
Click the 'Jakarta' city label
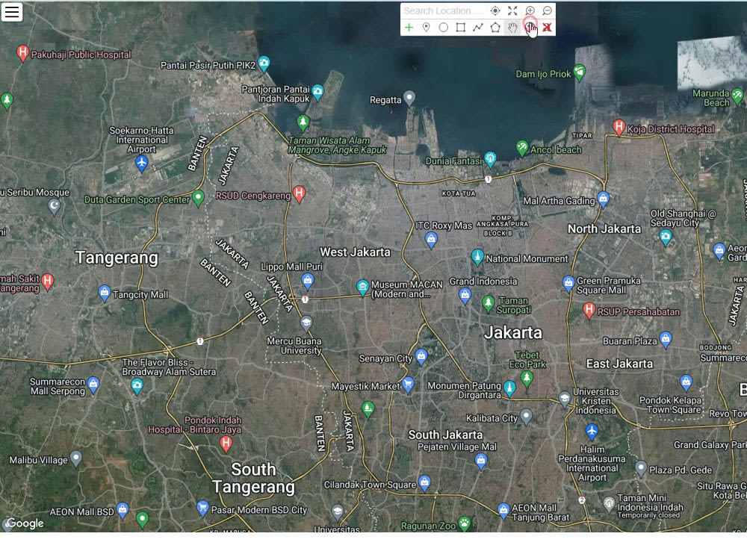point(513,332)
